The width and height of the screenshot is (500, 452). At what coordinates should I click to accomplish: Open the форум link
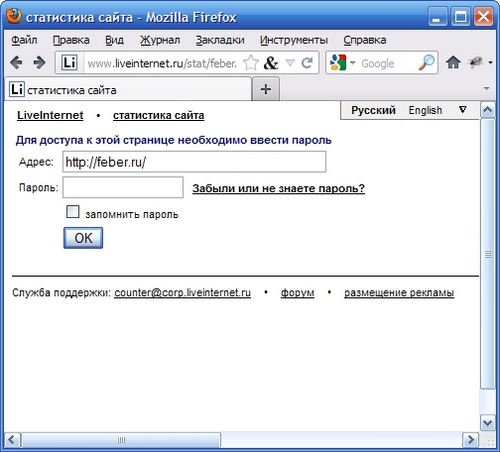(x=297, y=293)
